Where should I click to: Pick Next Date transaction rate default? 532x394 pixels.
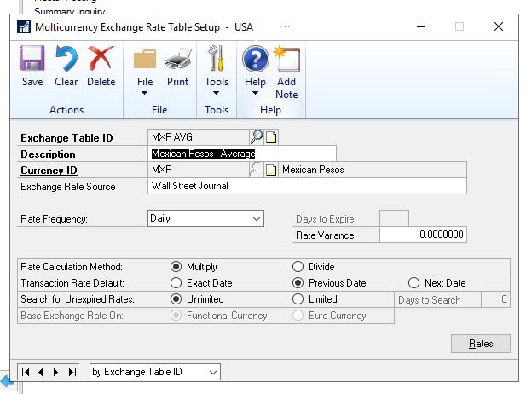point(414,283)
